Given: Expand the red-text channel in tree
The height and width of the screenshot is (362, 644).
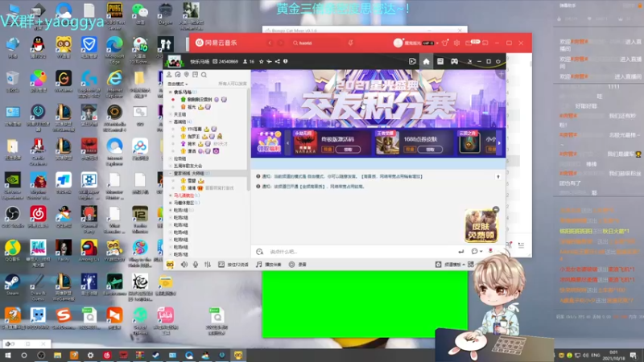Looking at the screenshot, I should pos(171,195).
